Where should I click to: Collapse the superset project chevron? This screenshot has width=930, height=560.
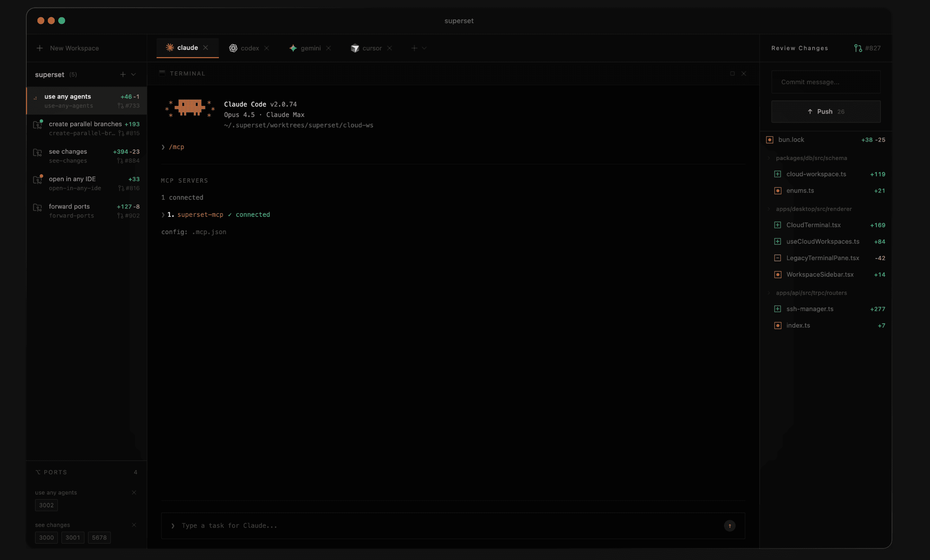pyautogui.click(x=133, y=75)
